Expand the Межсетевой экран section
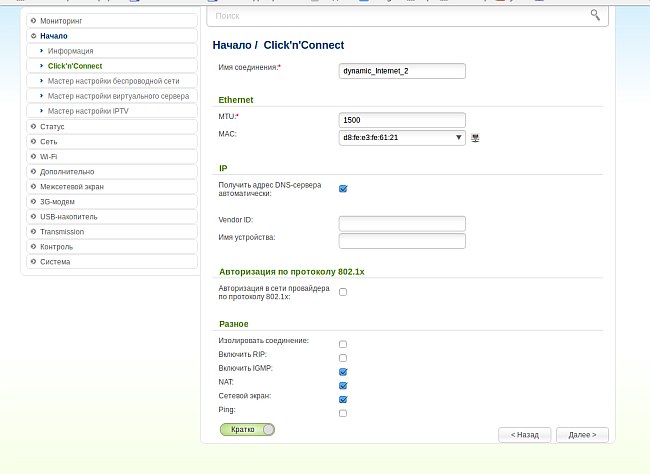650x474 pixels. coord(110,186)
